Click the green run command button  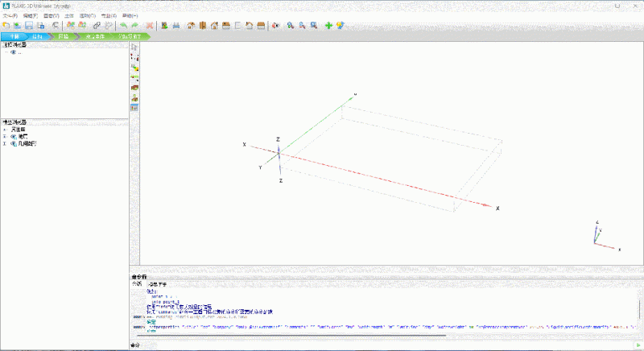click(x=638, y=345)
